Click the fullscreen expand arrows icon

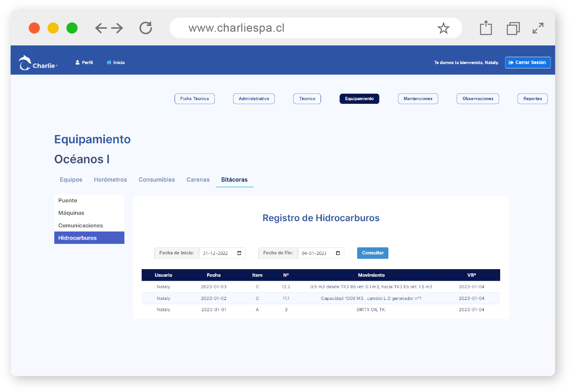(538, 28)
